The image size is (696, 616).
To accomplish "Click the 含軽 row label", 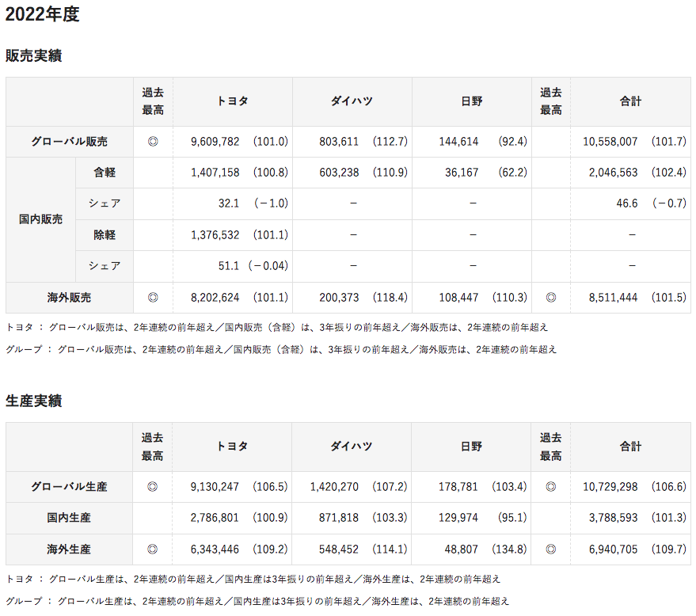I will point(105,173).
